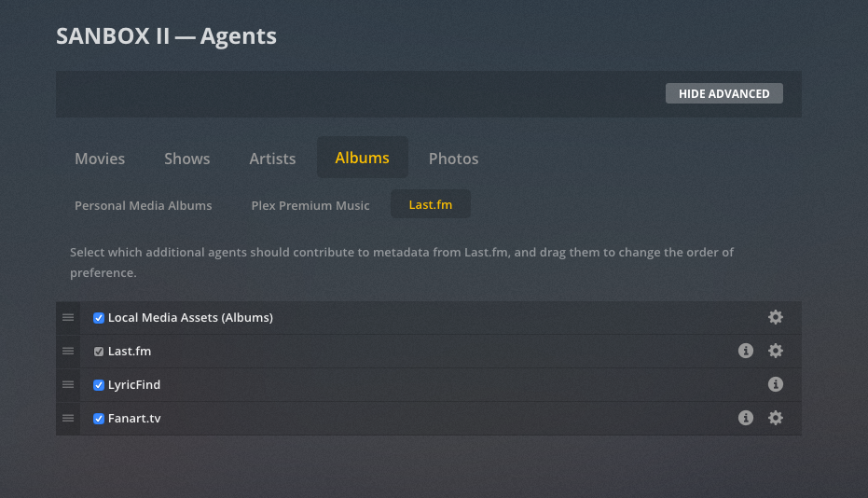Open settings gear for Local Media Assets (Albums)

pyautogui.click(x=775, y=317)
